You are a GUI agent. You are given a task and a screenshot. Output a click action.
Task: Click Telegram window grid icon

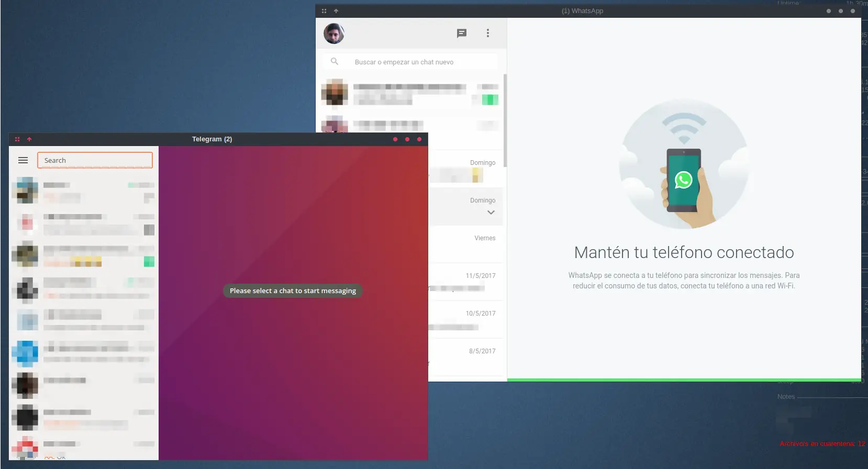point(17,139)
